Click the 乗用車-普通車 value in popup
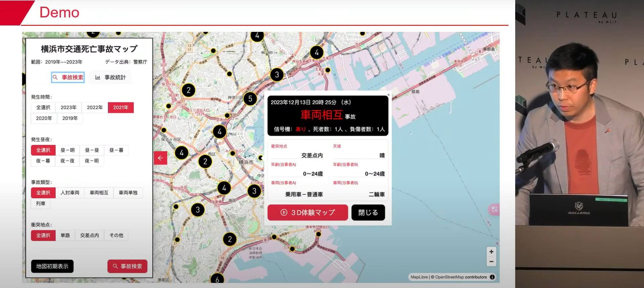This screenshot has height=288, width=644. click(x=304, y=194)
